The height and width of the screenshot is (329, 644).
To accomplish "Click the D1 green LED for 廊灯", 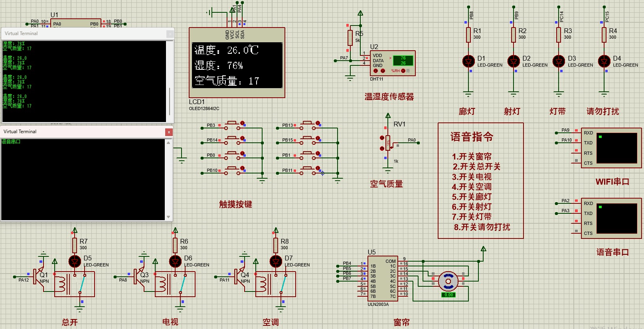I will coord(468,61).
